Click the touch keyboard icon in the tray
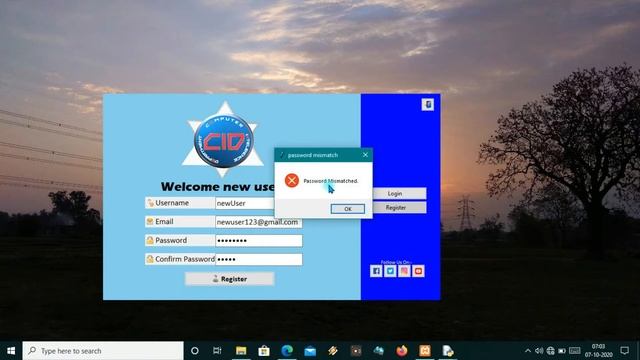This screenshot has height=360, width=640. [575, 351]
